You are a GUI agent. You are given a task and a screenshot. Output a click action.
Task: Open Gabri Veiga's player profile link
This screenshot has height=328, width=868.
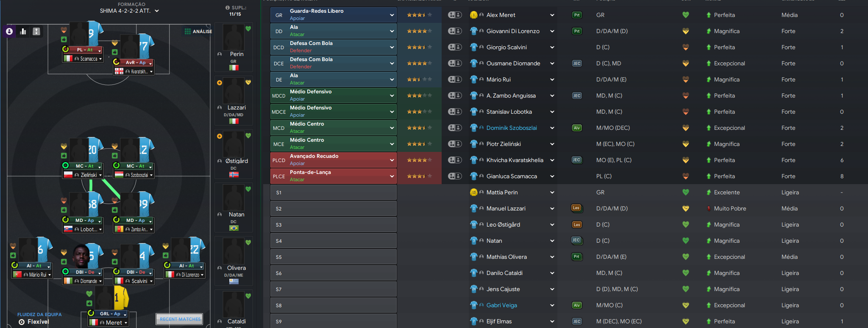501,305
